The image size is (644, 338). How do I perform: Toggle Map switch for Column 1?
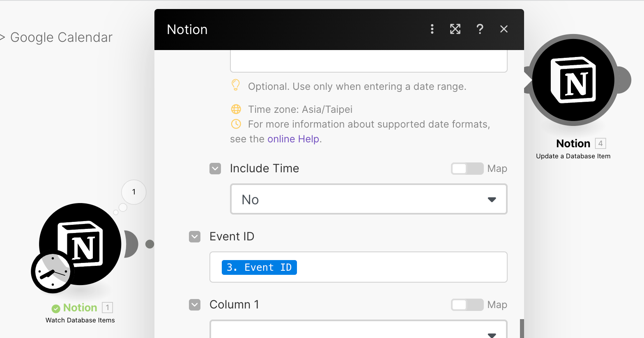click(467, 305)
